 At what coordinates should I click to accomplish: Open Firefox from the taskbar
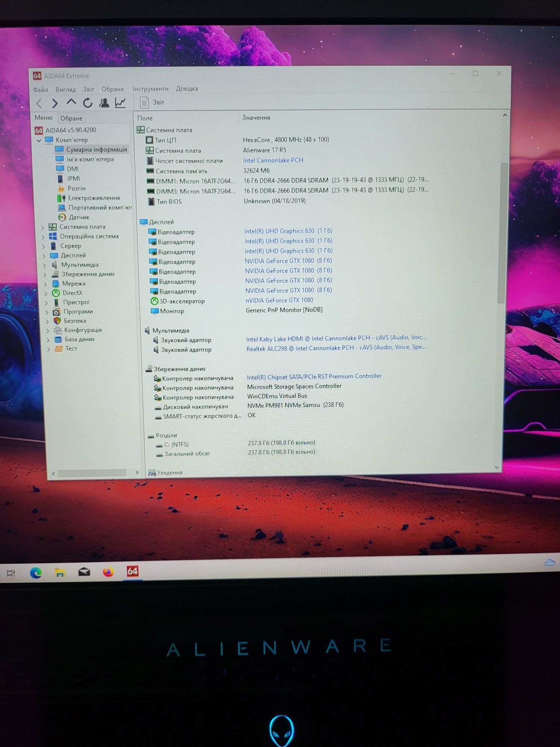108,572
